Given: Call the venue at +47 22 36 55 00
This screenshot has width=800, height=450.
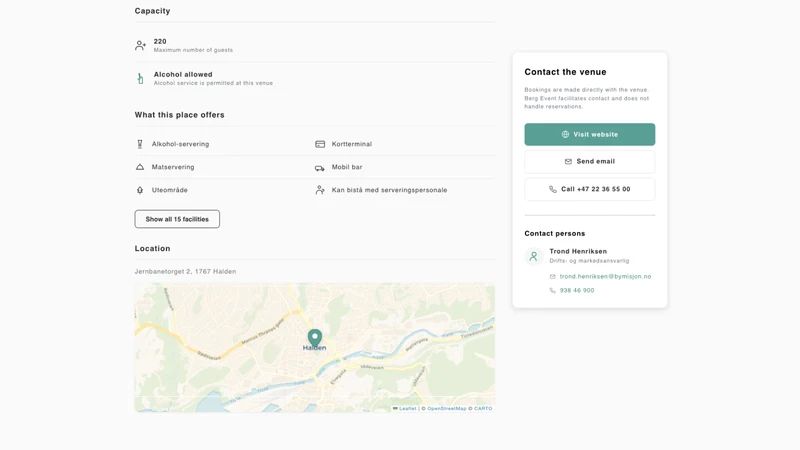Looking at the screenshot, I should 589,189.
